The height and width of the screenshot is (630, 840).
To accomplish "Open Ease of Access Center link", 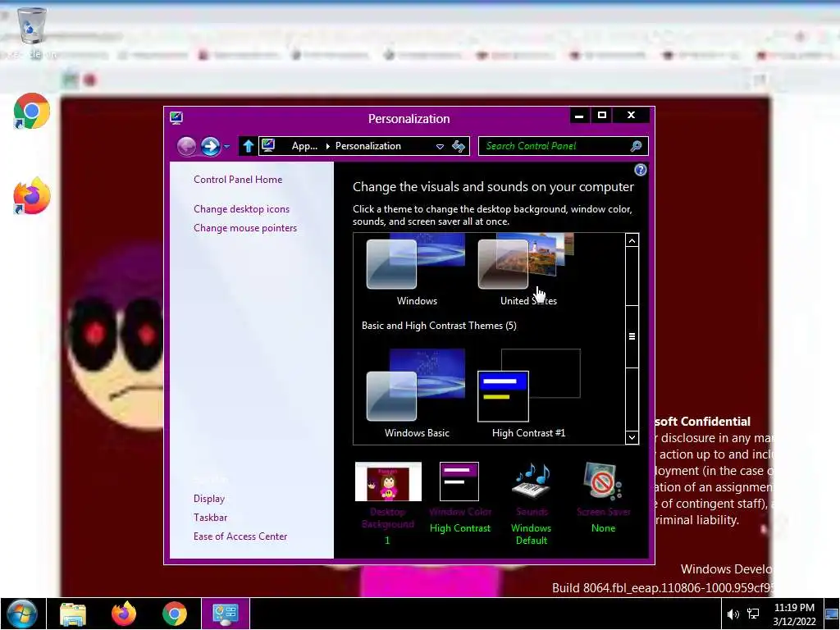I will point(240,536).
